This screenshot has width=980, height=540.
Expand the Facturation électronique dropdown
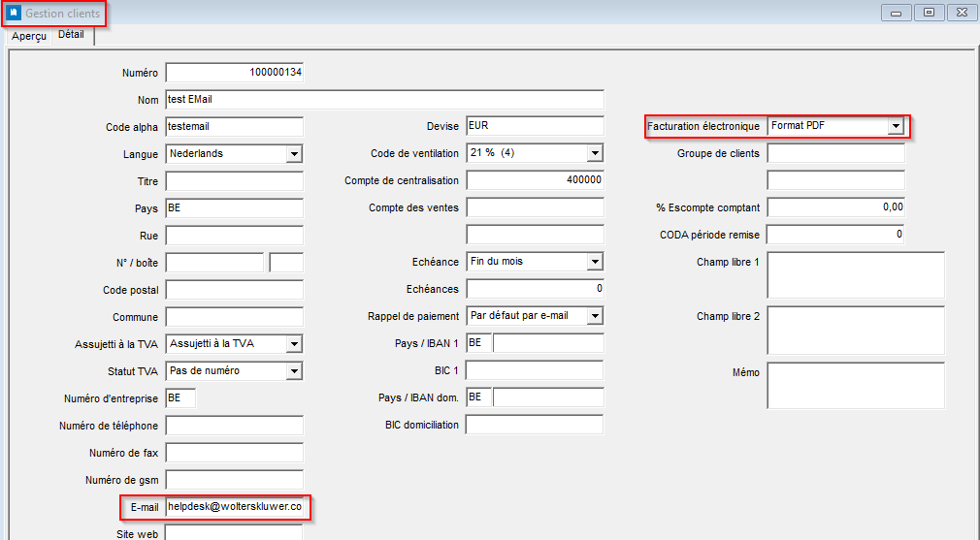[896, 126]
